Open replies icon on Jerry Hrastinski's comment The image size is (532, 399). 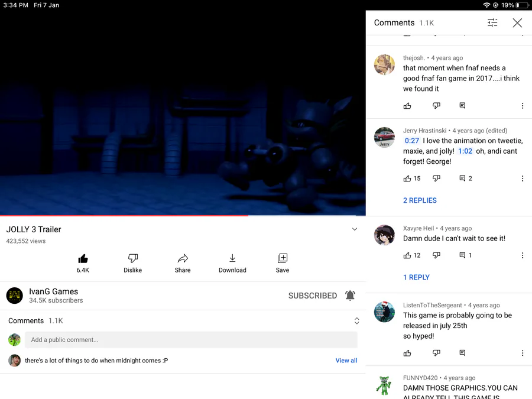pyautogui.click(x=462, y=179)
